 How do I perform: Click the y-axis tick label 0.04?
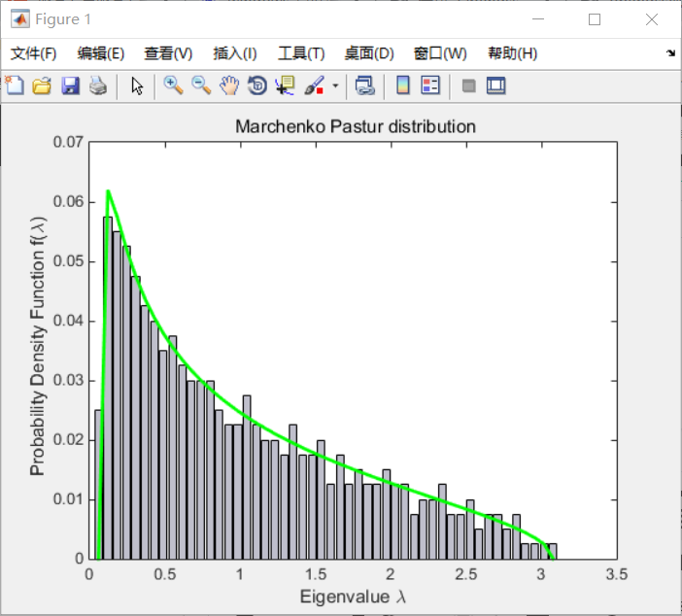(68, 321)
